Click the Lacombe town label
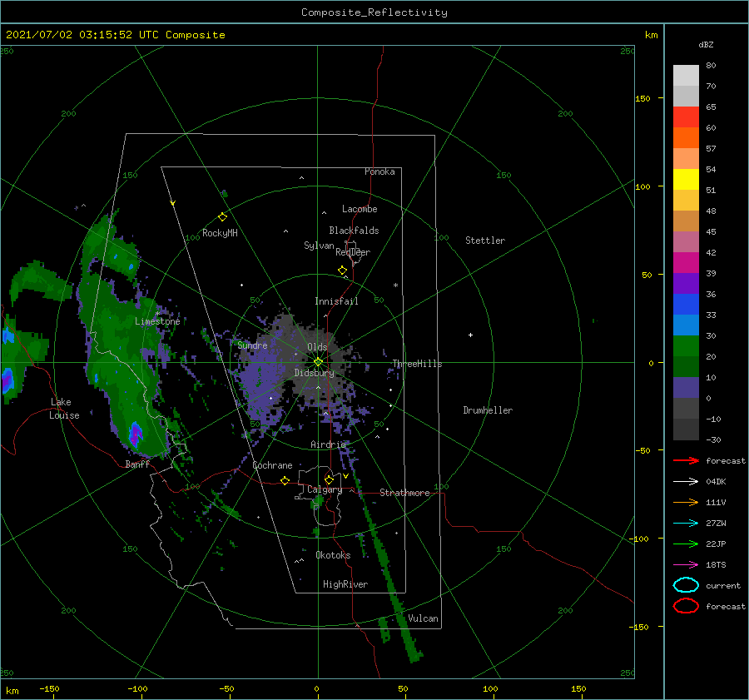The height and width of the screenshot is (700, 749). [x=360, y=209]
